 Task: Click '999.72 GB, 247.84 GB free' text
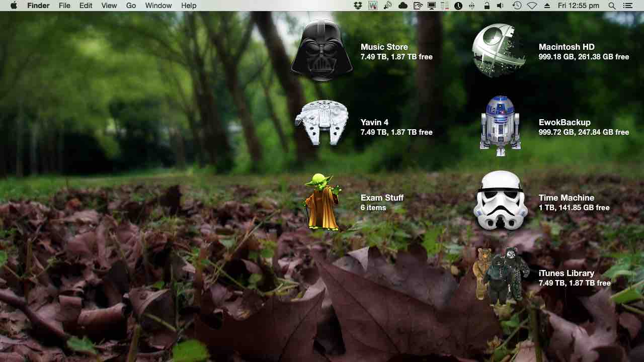pyautogui.click(x=584, y=132)
